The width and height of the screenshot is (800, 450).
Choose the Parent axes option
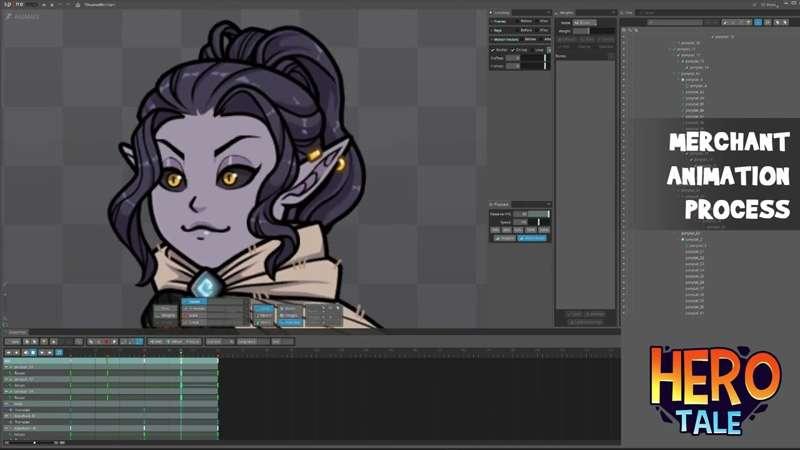pos(263,316)
